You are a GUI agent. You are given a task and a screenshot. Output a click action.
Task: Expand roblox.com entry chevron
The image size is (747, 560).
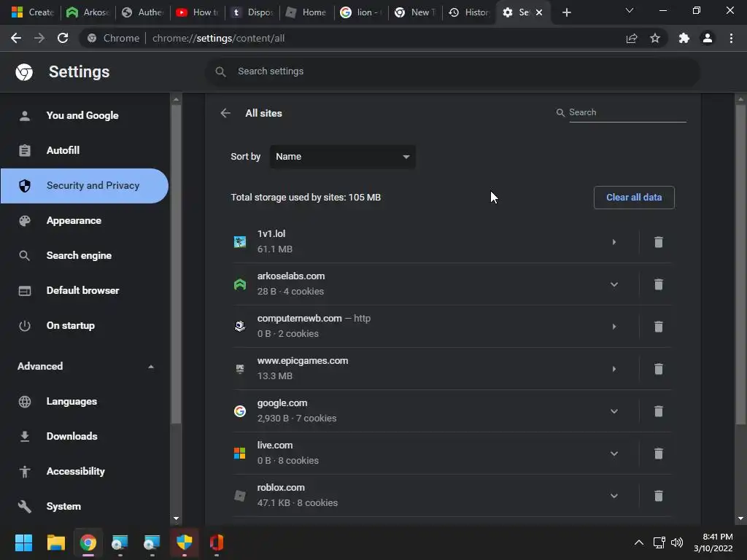[x=614, y=496]
